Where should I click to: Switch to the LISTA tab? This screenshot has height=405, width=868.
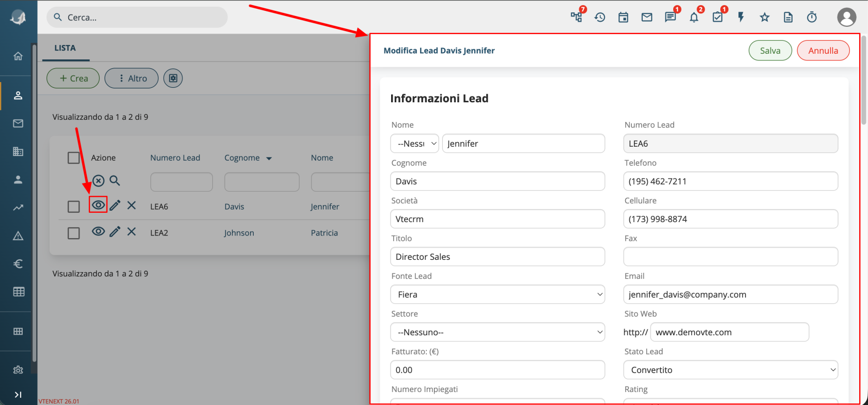(x=65, y=48)
